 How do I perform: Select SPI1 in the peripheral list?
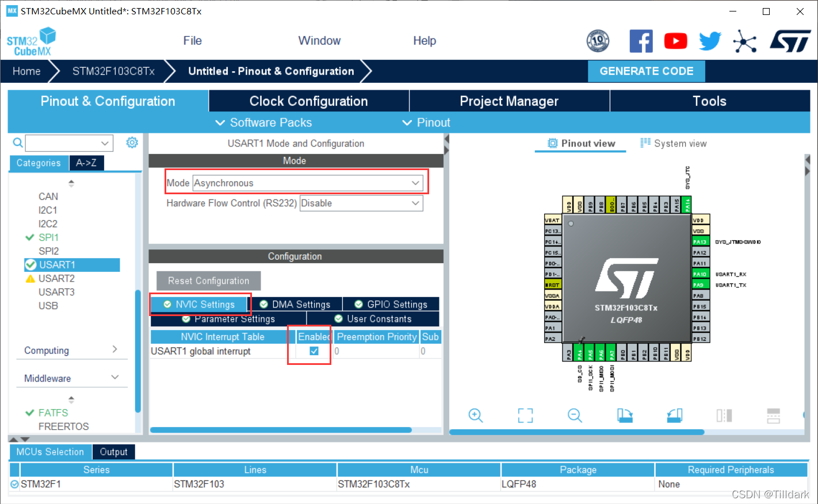48,237
